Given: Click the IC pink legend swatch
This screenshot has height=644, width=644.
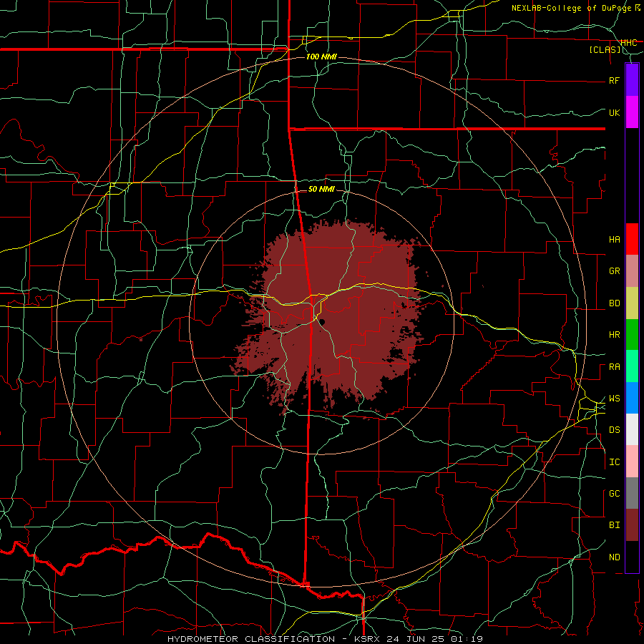Looking at the screenshot, I should point(632,462).
